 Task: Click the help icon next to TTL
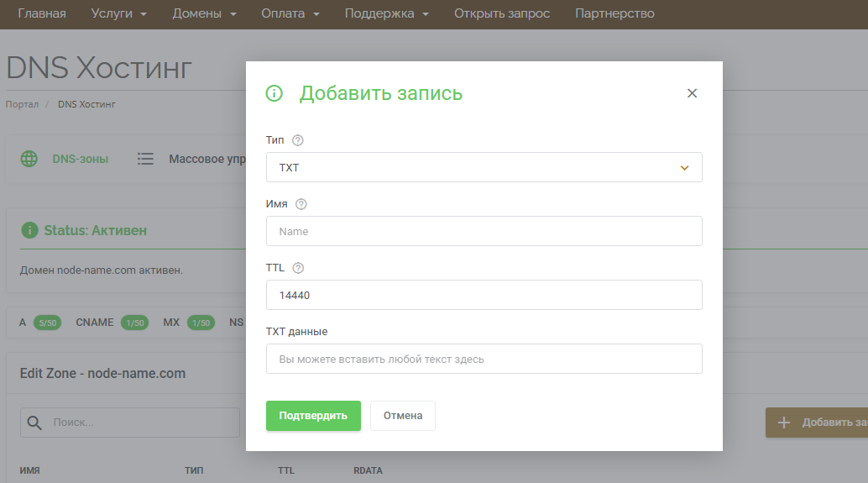[298, 268]
